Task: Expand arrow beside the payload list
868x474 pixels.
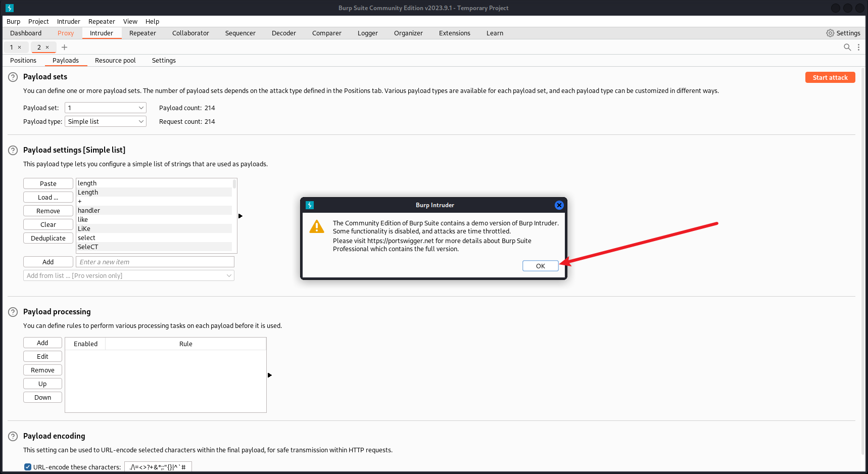Action: point(240,216)
